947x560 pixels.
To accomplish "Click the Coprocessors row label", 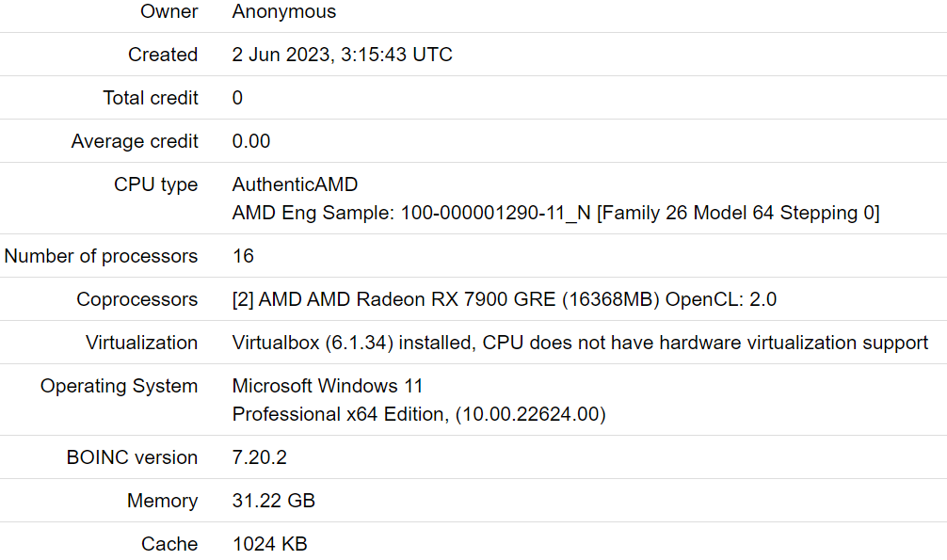I will [137, 299].
